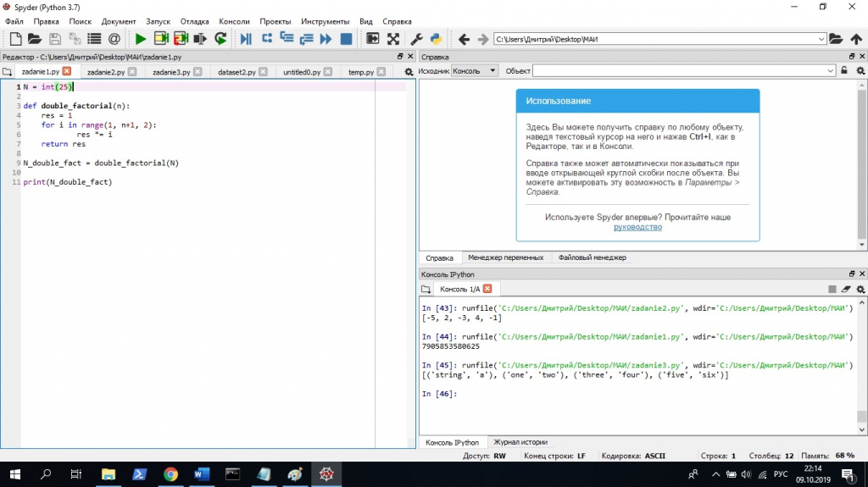Go back with left arrow

click(x=464, y=39)
